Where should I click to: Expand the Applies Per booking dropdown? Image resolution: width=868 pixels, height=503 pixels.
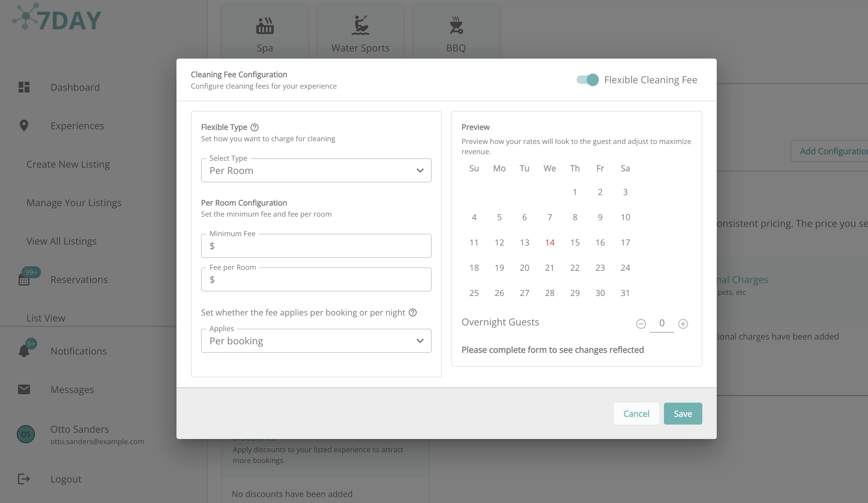pos(316,341)
